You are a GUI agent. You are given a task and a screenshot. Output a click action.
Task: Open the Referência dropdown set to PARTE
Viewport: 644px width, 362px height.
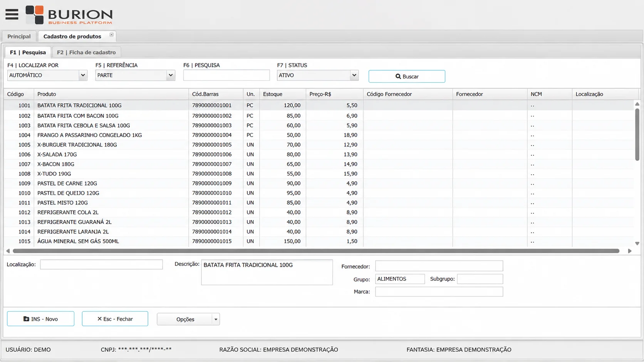[x=135, y=75]
